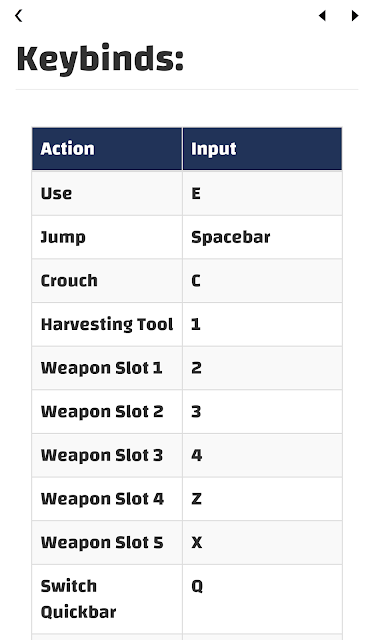Select the Spacebar input cell
374x640 pixels.
[x=262, y=237]
